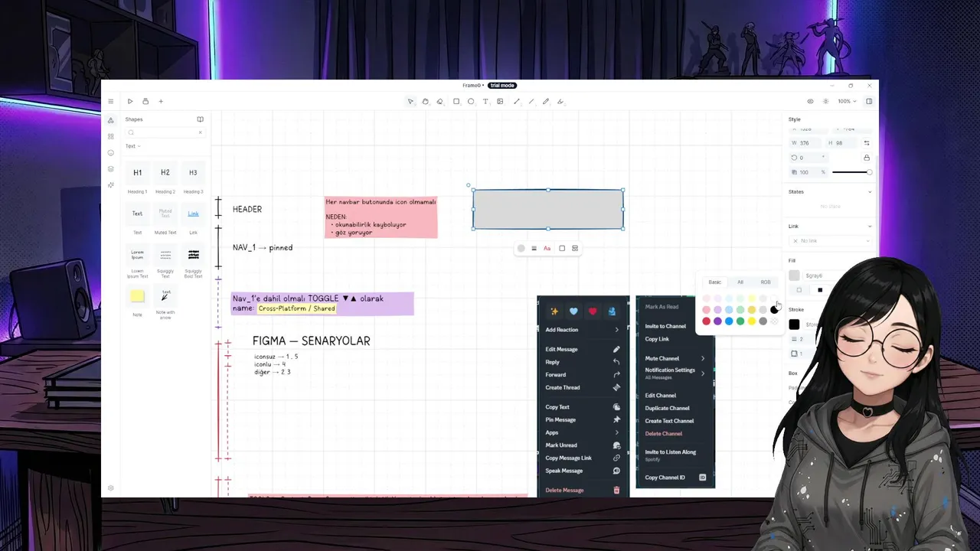Open the 100% zoom dropdown

click(845, 101)
